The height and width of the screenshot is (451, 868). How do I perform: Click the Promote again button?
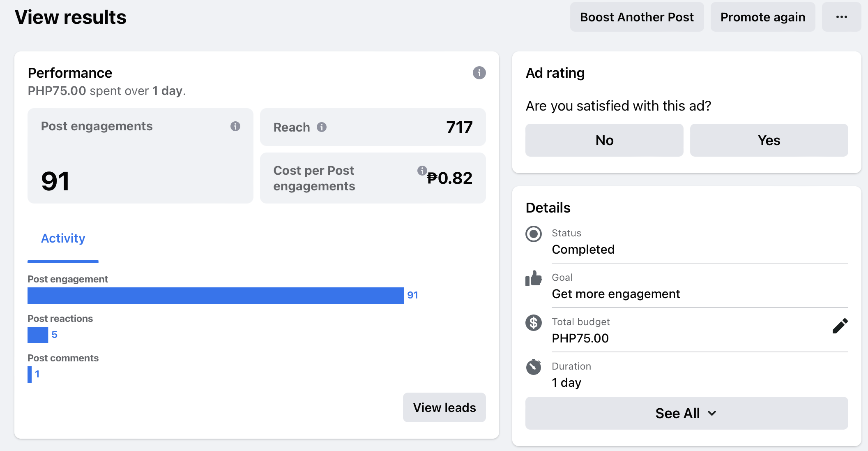(762, 17)
